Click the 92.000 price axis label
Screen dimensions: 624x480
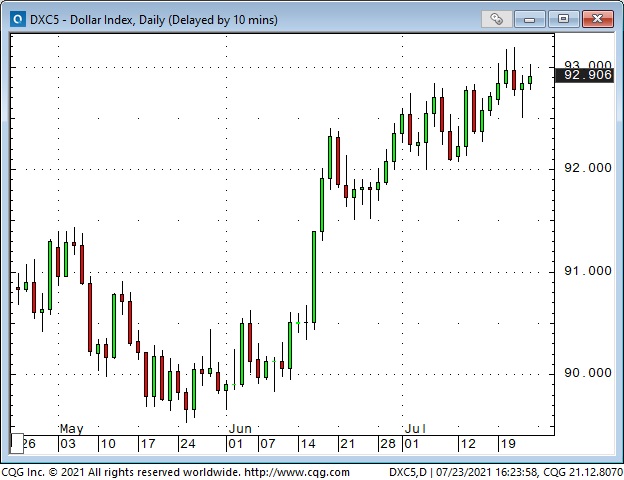coord(588,168)
